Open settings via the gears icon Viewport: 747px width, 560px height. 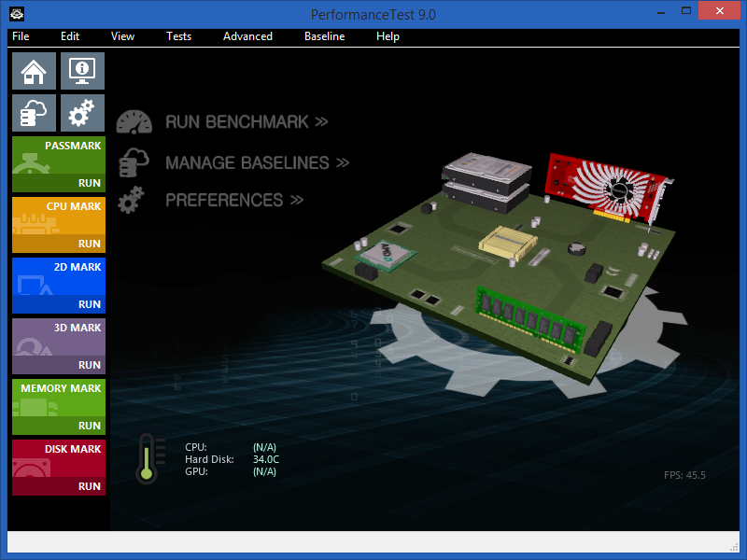(82, 113)
